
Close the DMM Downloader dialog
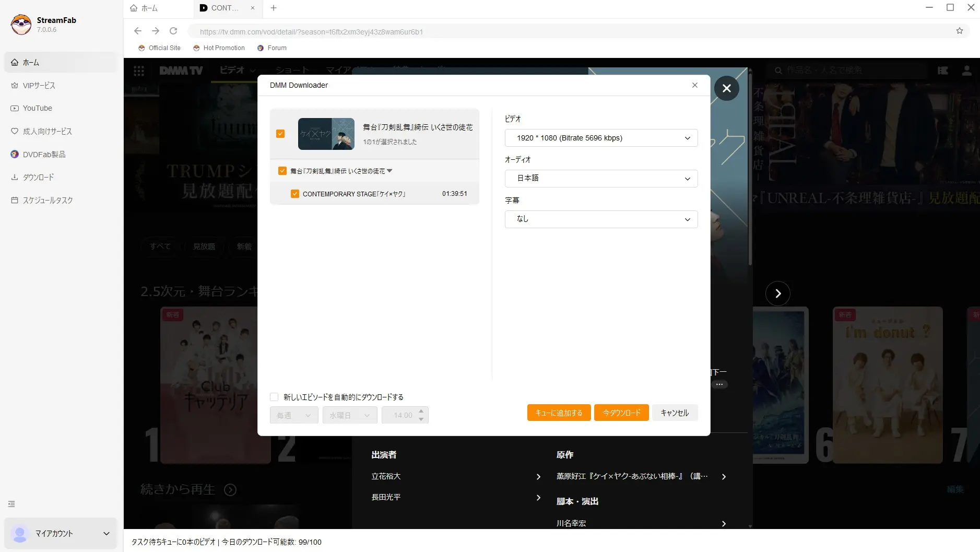point(695,85)
